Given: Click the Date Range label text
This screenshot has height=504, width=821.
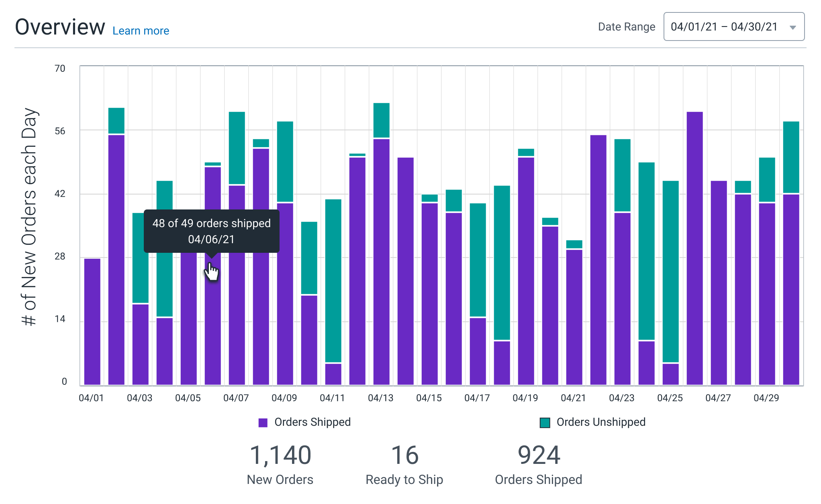Looking at the screenshot, I should 627,26.
